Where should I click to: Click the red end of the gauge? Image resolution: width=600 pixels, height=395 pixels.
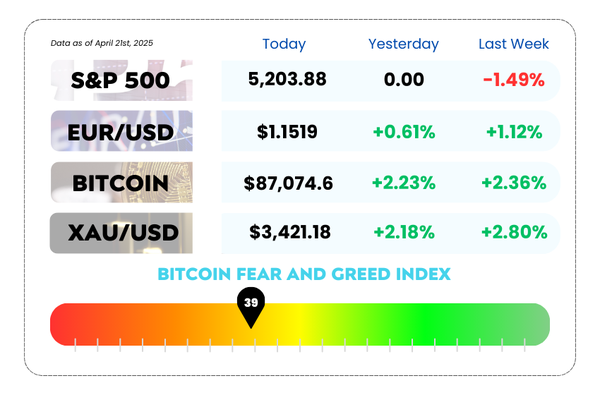(63, 325)
